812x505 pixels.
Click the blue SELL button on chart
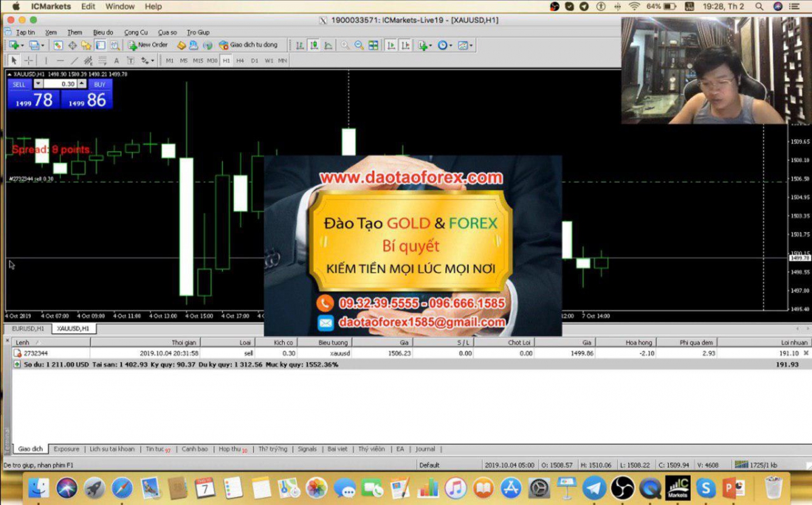coord(19,85)
